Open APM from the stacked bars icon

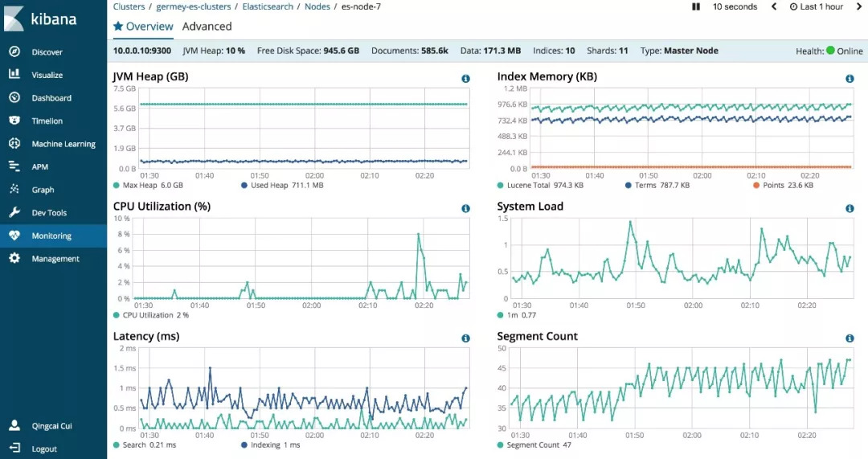(14, 166)
